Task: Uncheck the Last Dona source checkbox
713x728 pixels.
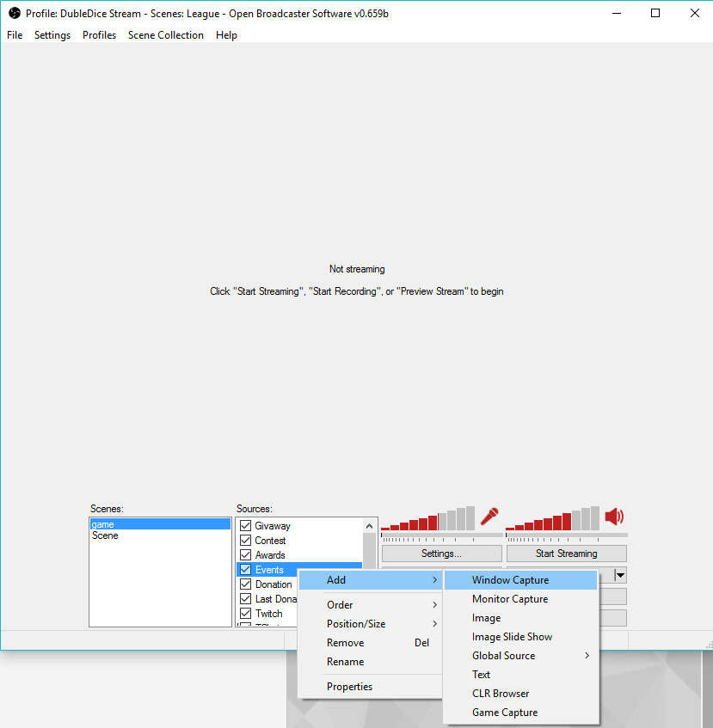Action: pos(245,599)
